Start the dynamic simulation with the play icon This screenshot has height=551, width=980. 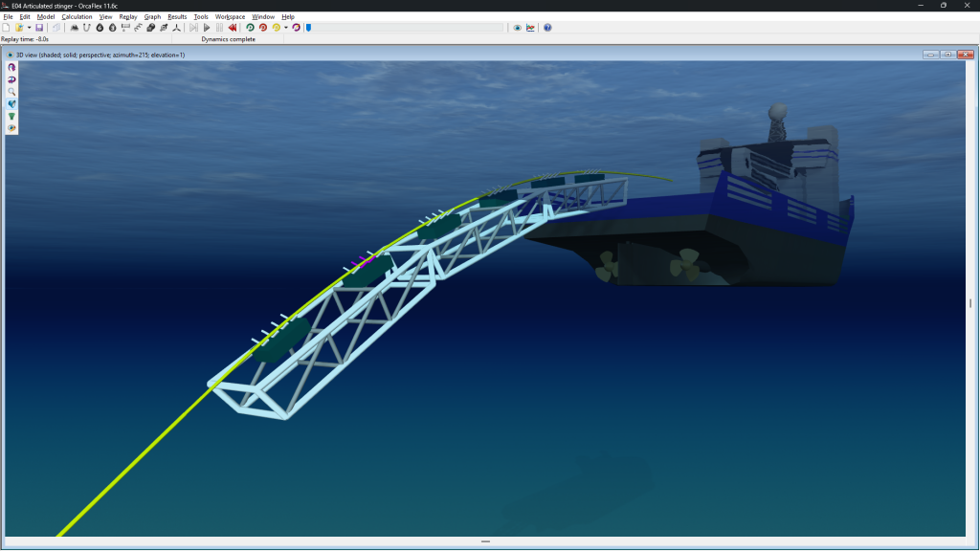click(207, 29)
